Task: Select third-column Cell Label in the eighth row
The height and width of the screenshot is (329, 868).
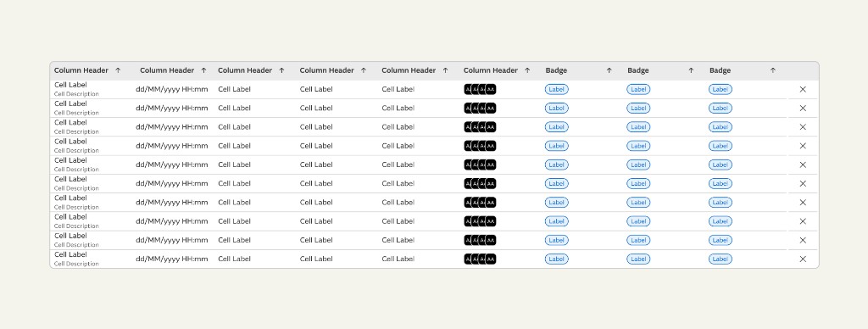Action: click(x=234, y=221)
